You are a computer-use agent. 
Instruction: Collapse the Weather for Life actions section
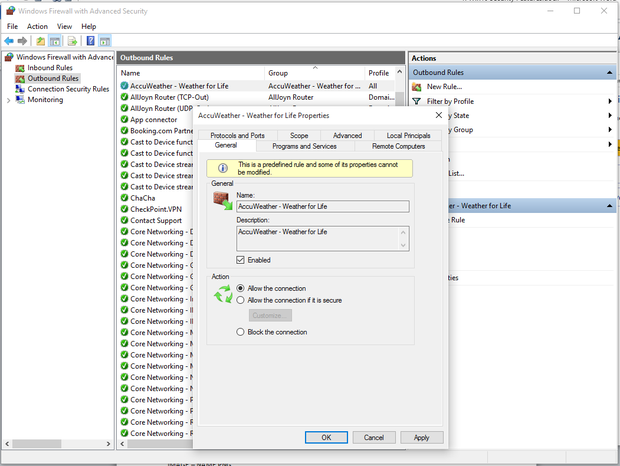point(609,206)
